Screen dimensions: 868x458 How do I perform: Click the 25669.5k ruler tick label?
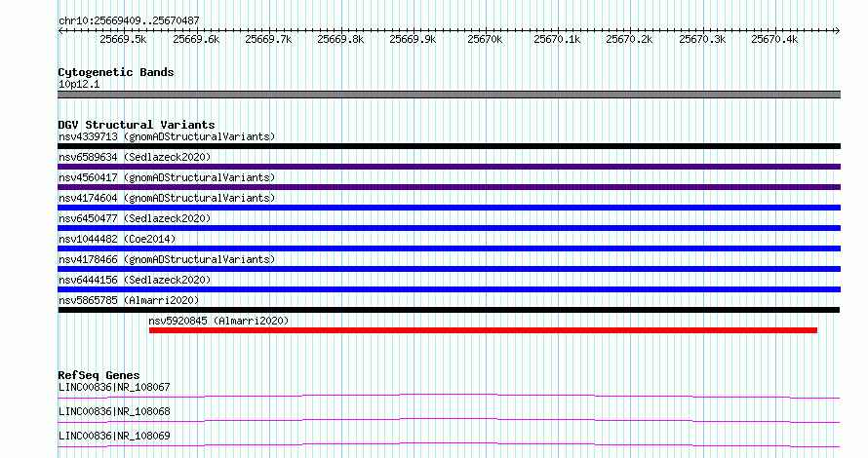pyautogui.click(x=124, y=39)
